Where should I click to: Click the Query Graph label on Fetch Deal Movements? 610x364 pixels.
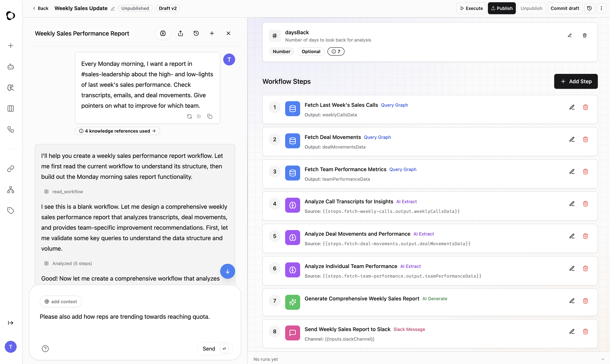point(377,137)
